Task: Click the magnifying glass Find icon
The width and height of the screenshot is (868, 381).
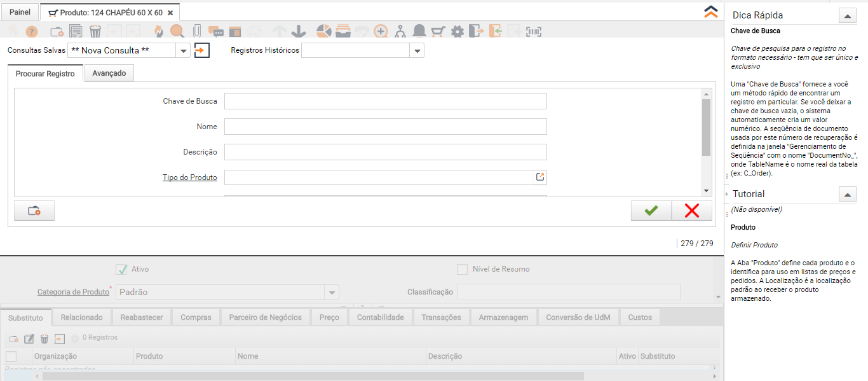Action: coord(177,31)
